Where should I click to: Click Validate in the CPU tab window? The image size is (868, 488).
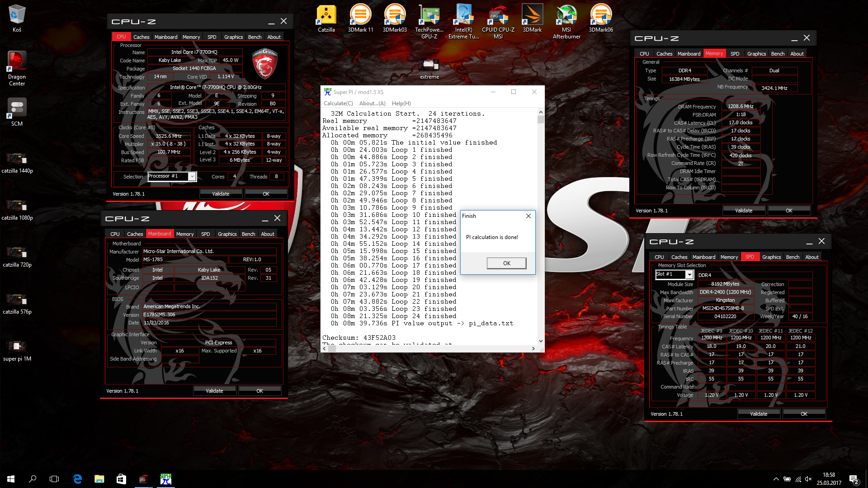pos(221,194)
